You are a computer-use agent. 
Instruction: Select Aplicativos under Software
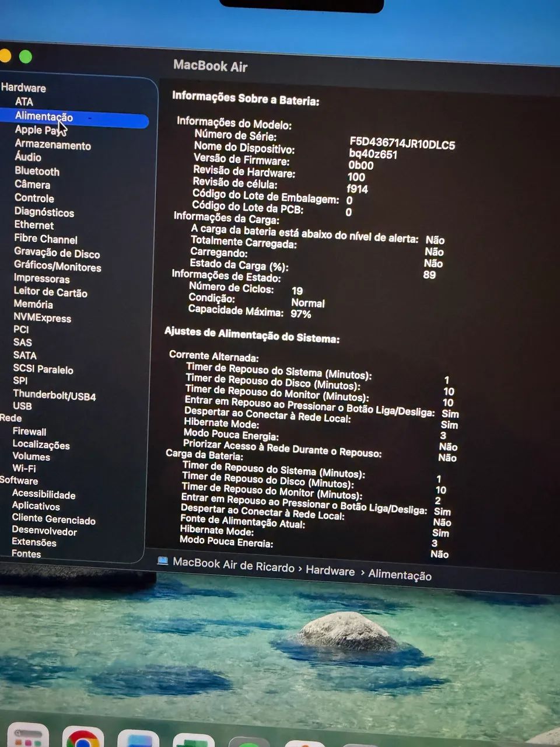tap(36, 507)
